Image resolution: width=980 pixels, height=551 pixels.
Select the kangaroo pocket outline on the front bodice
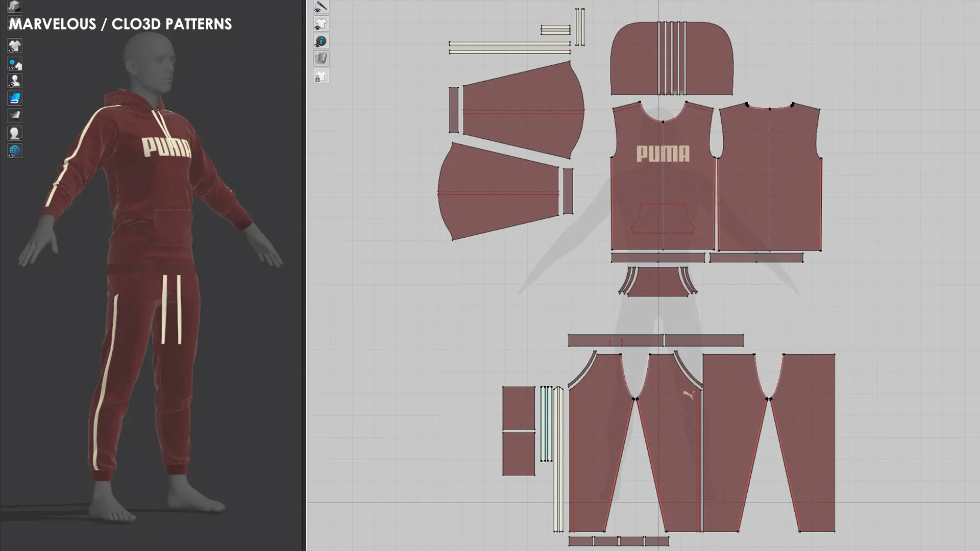click(663, 219)
